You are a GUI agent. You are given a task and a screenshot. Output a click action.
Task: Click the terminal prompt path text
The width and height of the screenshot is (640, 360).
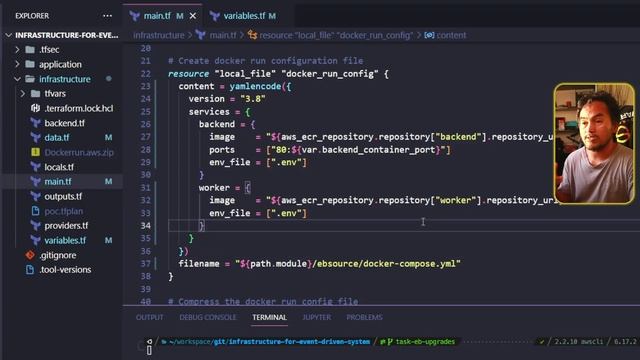[269, 342]
